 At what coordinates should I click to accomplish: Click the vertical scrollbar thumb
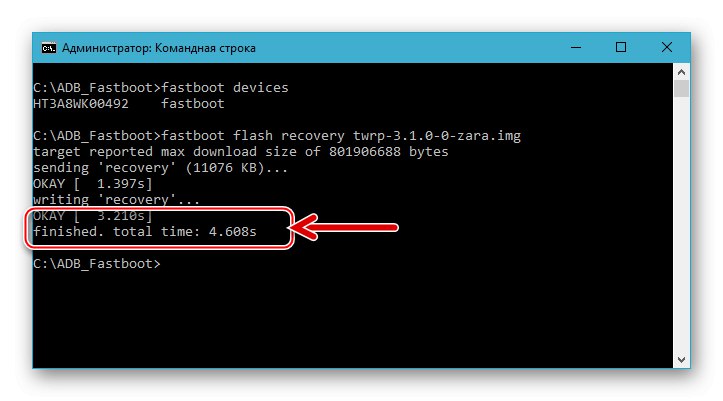[682, 90]
